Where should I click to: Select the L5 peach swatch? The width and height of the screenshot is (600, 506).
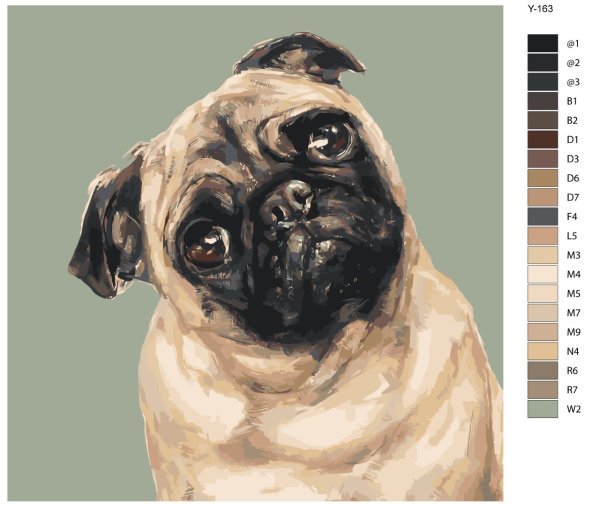[x=542, y=236]
